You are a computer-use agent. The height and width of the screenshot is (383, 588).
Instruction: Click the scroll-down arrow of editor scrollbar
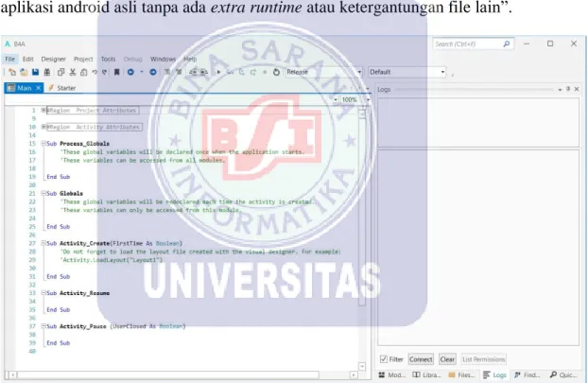(362, 366)
